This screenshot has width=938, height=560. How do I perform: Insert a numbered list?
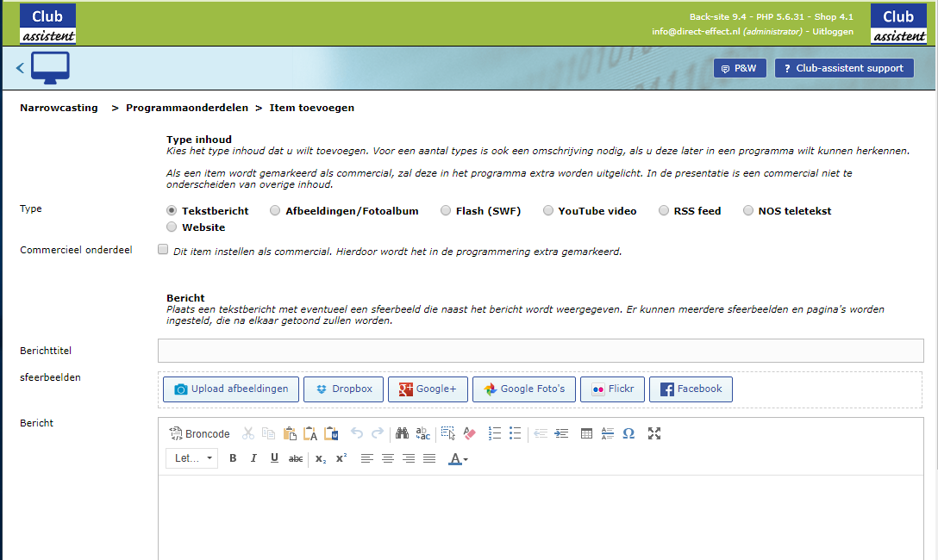tap(495, 433)
